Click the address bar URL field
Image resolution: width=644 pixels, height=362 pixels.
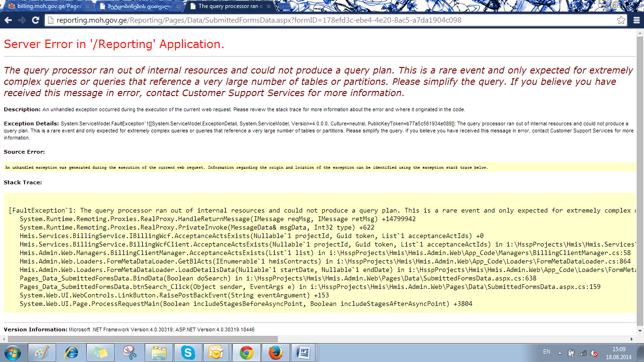click(330, 20)
